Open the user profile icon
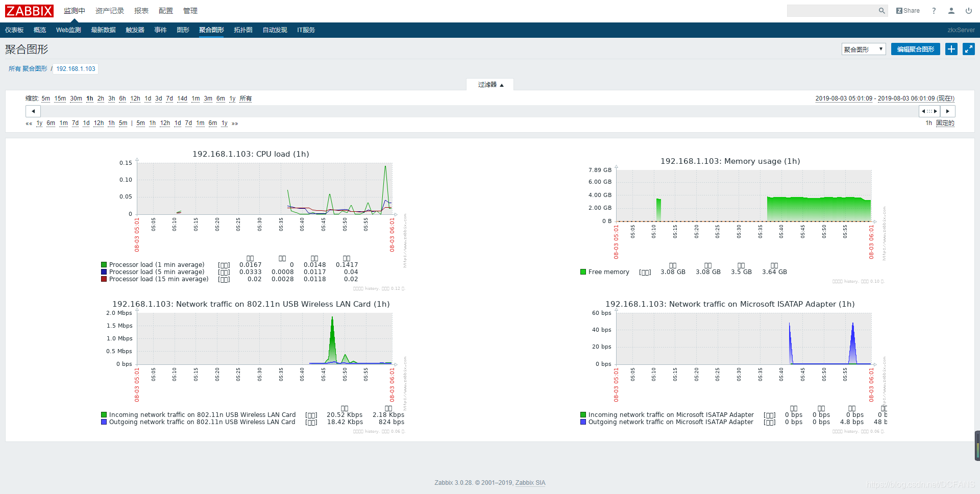Viewport: 980px width, 494px height. click(951, 11)
